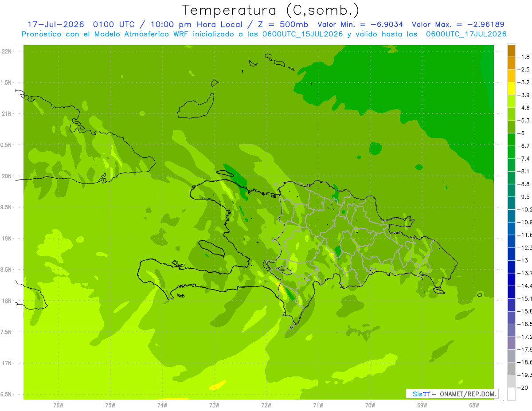
Task: Click the '0100 UTC' time label
Action: 113,24
